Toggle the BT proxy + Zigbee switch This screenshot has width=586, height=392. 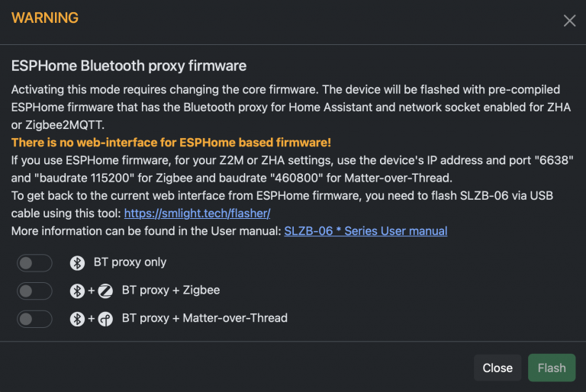34,291
